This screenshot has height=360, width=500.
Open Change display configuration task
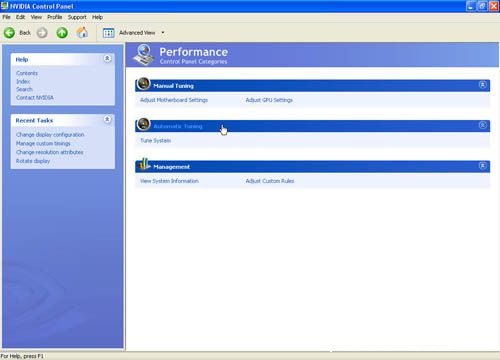tap(50, 135)
